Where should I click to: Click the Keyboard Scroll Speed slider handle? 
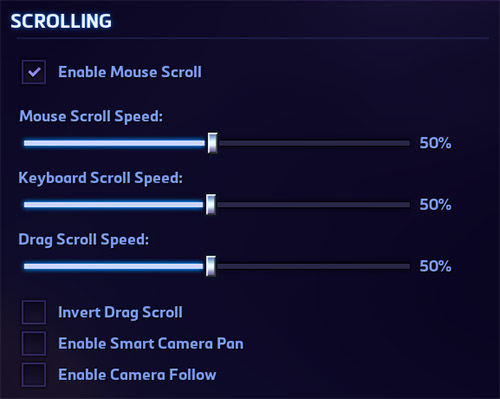(x=211, y=204)
